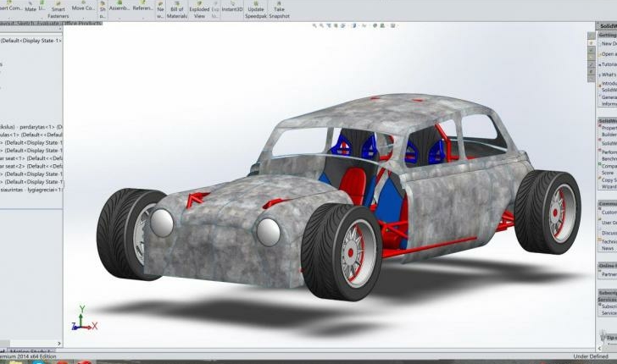Open the Bill of Materials tool
Screen dimensions: 617x364
pyautogui.click(x=177, y=10)
